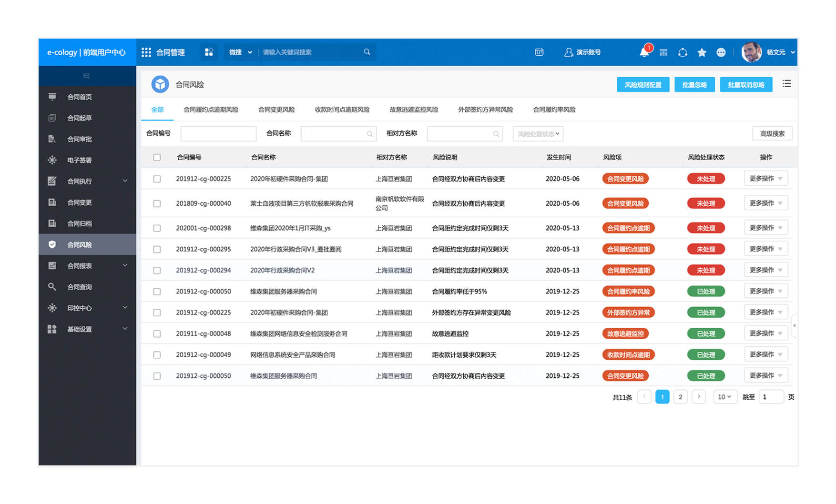
Task: Open 合同查询 in sidebar
Action: click(87, 287)
